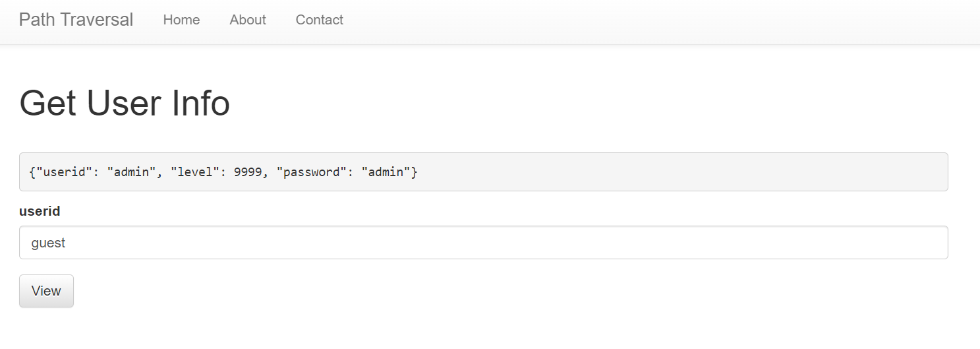Click the closing brace of JSON output
The height and width of the screenshot is (349, 980).
[x=415, y=172]
